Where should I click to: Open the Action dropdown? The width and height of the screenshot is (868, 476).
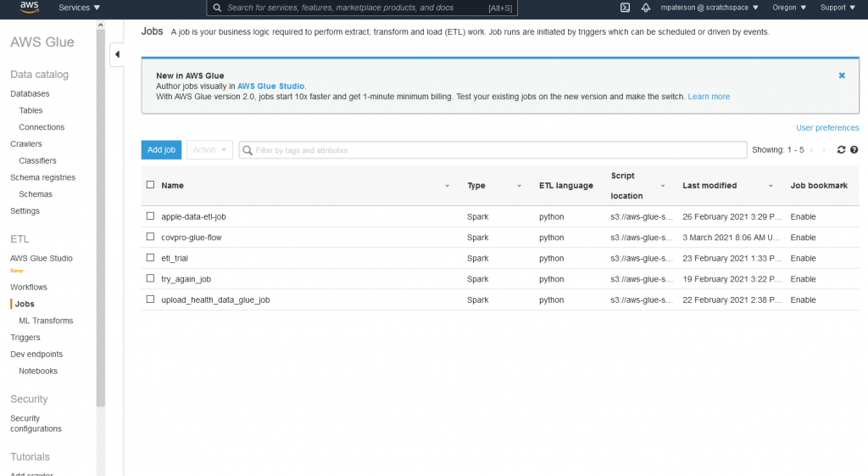(x=209, y=149)
